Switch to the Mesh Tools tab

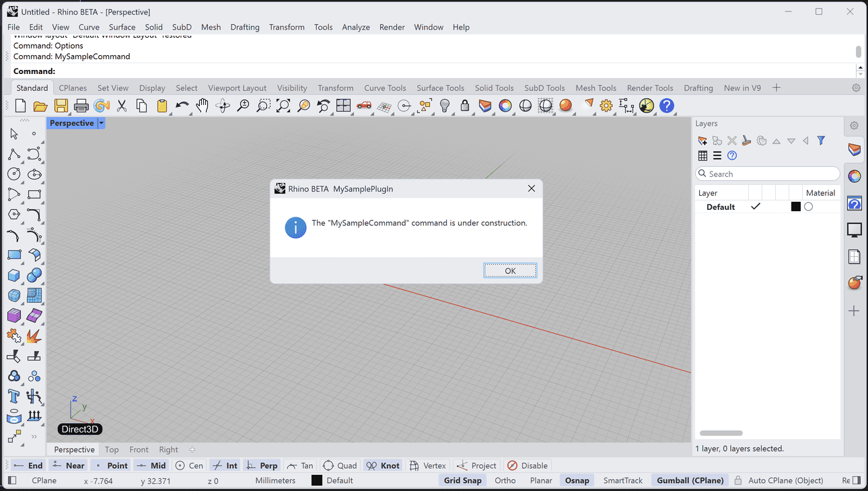point(595,88)
